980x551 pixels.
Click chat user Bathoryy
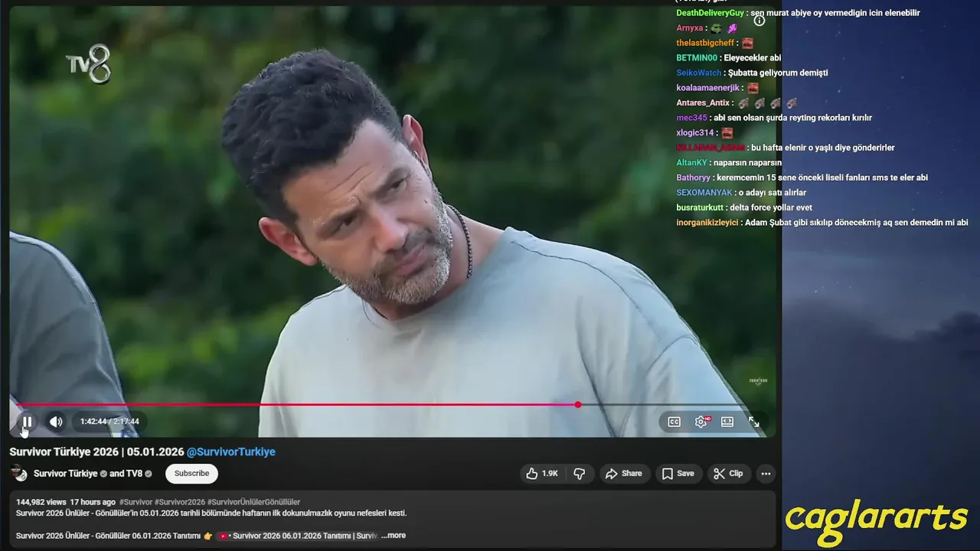coord(693,178)
